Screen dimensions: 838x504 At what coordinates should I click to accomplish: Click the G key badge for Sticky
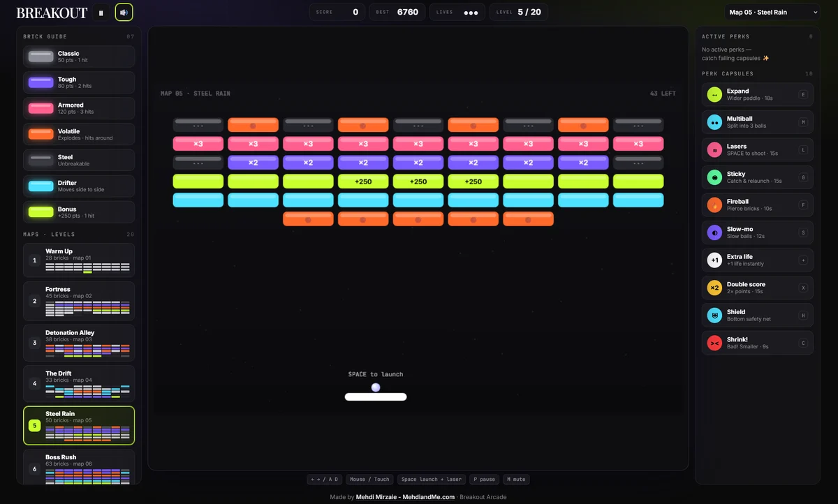tap(803, 177)
